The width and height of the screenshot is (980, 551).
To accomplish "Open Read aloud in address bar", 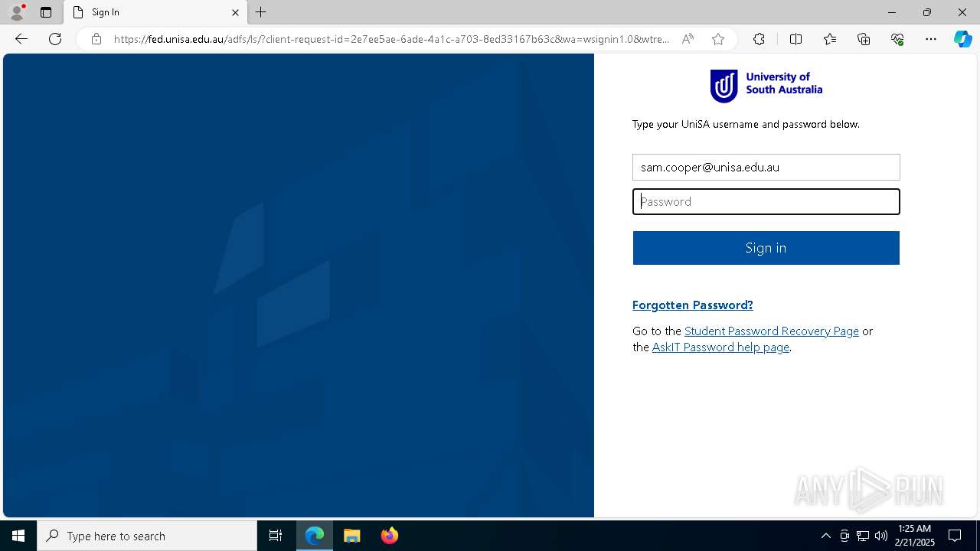I will [688, 39].
